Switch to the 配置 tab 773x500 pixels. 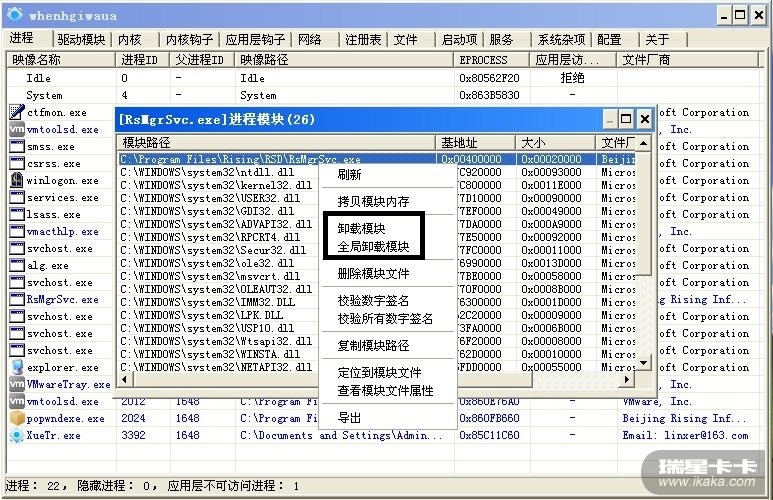(x=609, y=39)
